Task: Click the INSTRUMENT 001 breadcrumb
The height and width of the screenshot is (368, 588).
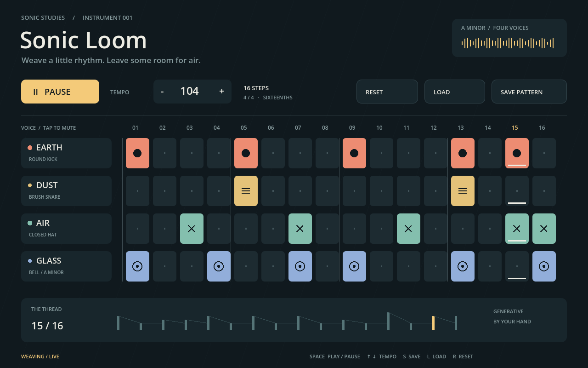Action: (107, 17)
